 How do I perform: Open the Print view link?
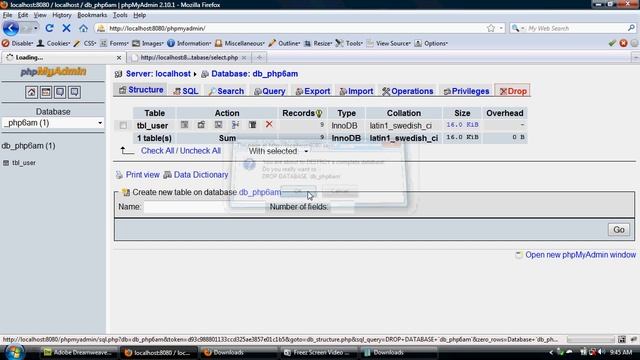click(x=142, y=175)
